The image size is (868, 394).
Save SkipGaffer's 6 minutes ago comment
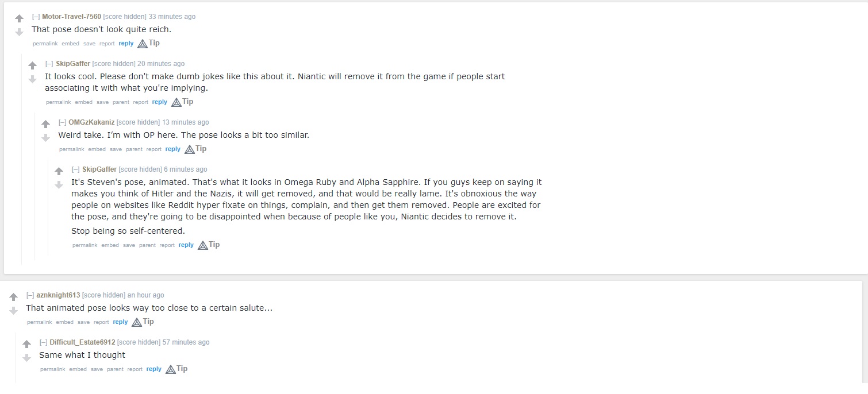click(x=129, y=245)
